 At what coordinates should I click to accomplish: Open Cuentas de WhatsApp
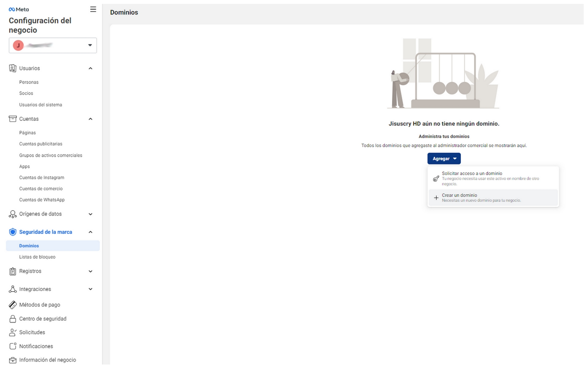42,200
